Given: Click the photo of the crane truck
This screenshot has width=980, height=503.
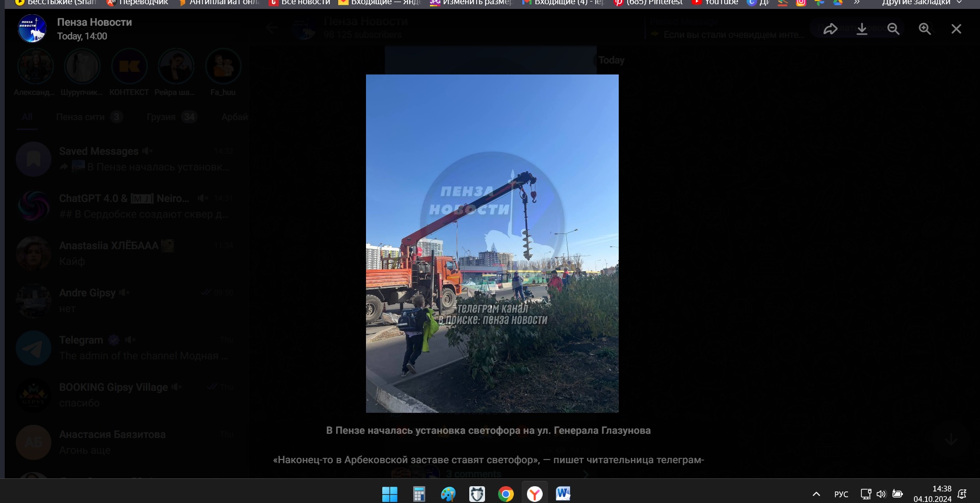Looking at the screenshot, I should [492, 243].
